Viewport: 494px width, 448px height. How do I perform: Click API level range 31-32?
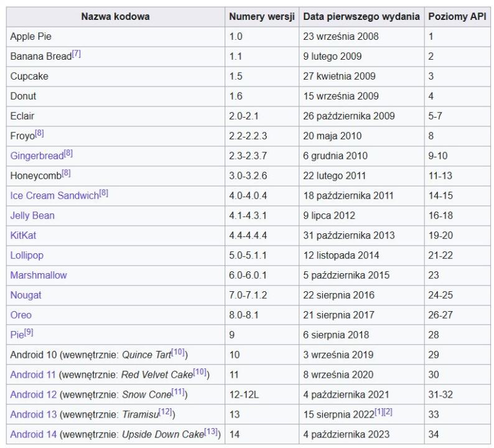pyautogui.click(x=440, y=394)
